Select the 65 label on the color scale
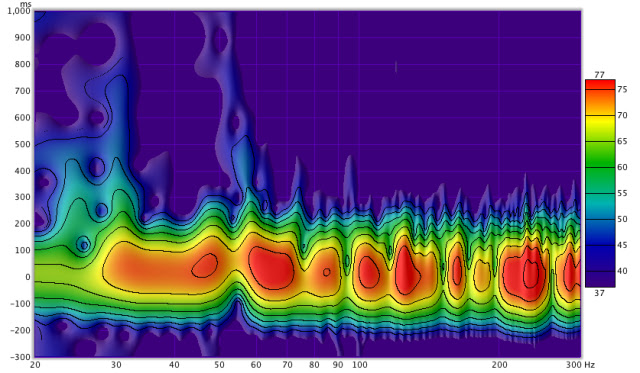 622,141
